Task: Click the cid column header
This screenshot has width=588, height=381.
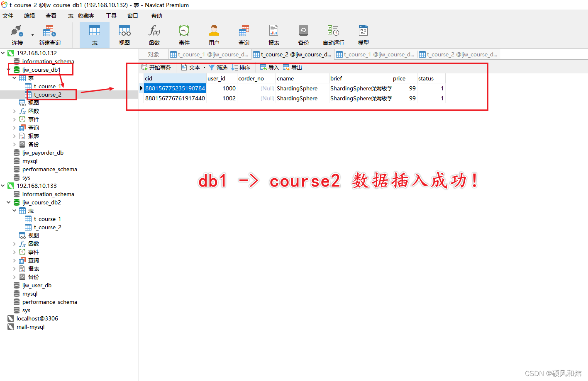Action: [x=175, y=78]
